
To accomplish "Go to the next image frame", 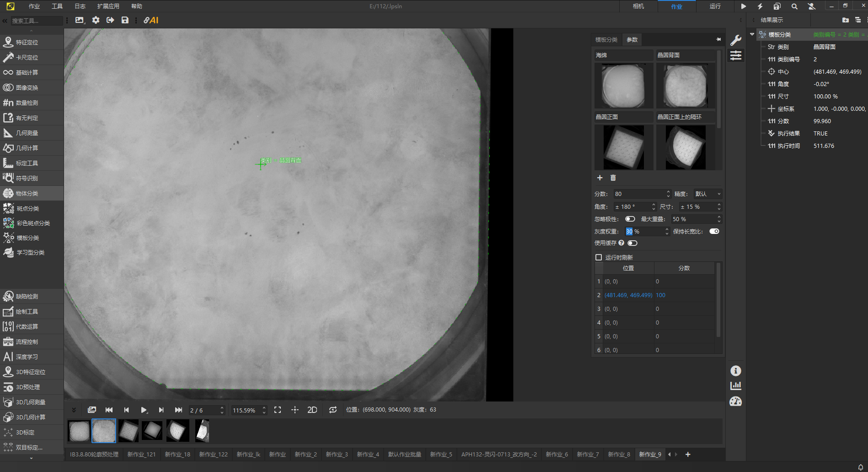I will point(161,410).
